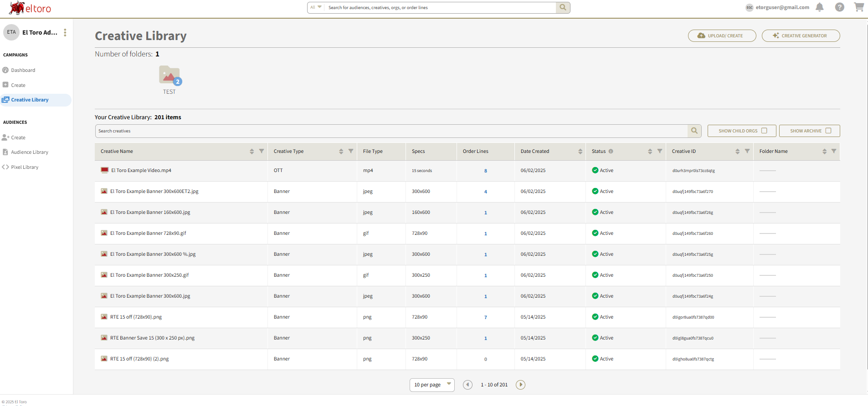Image resolution: width=868 pixels, height=406 pixels.
Task: Open the Folder Name column filter
Action: 834,151
